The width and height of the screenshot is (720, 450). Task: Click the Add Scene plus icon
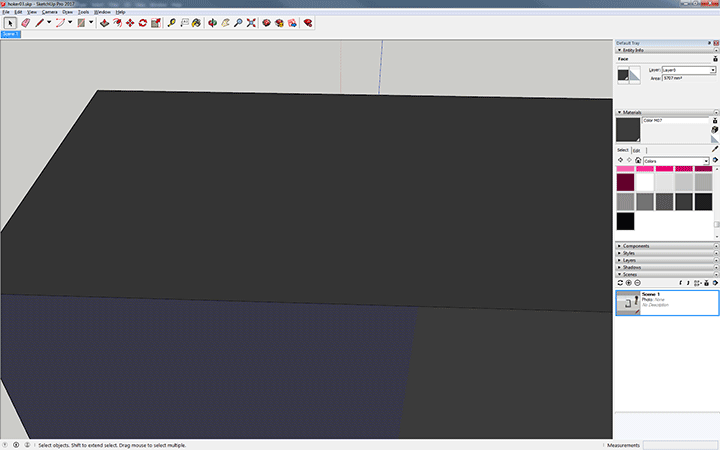[x=628, y=283]
